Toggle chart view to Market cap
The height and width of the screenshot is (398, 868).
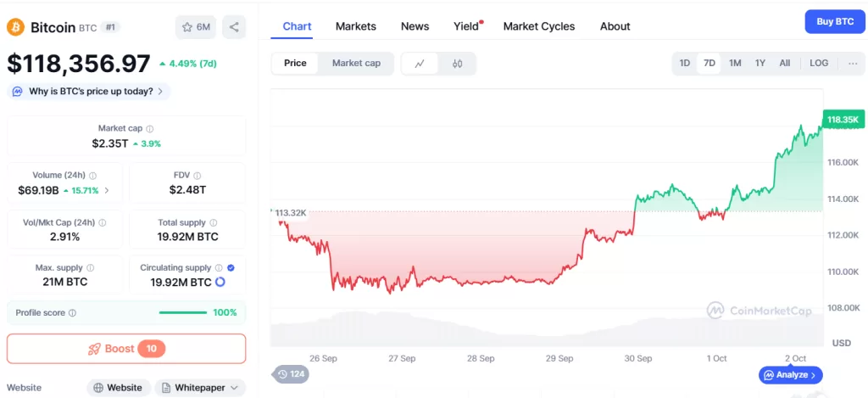pos(356,63)
